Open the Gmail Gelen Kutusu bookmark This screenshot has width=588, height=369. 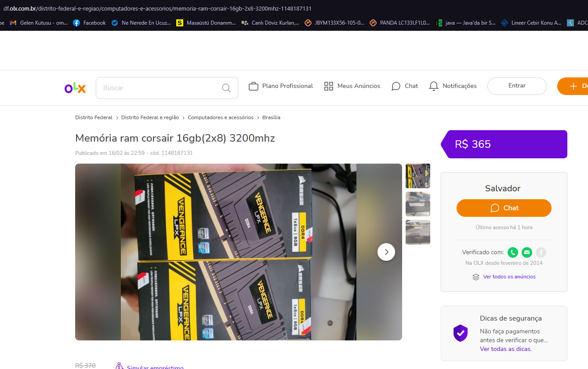[x=39, y=23]
